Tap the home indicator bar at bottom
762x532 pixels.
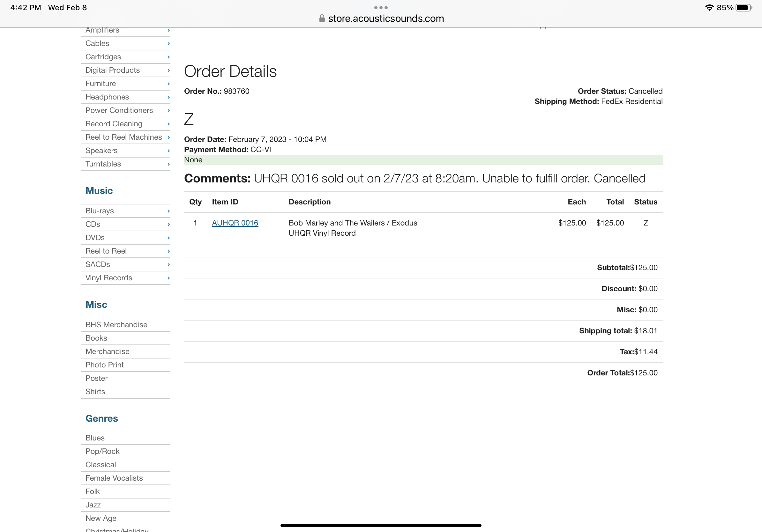(381, 525)
